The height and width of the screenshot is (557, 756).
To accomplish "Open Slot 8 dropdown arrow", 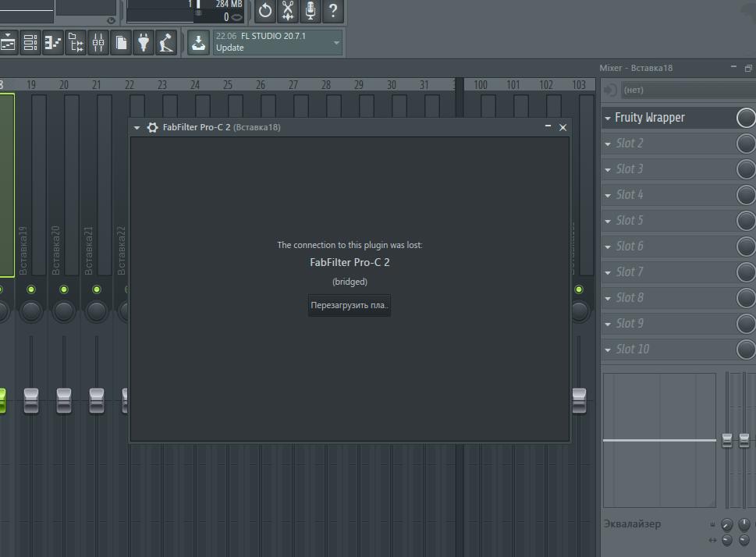I will (608, 299).
